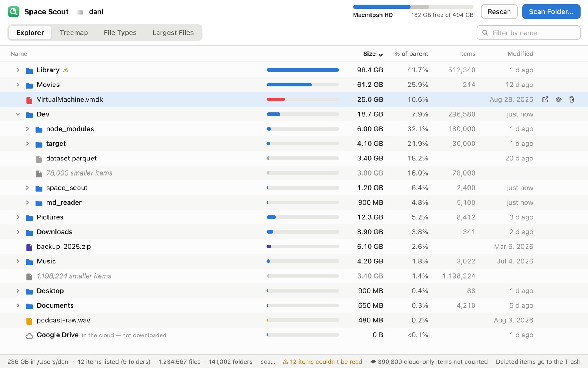
Task: Expand the node_modules folder
Action: [27, 129]
